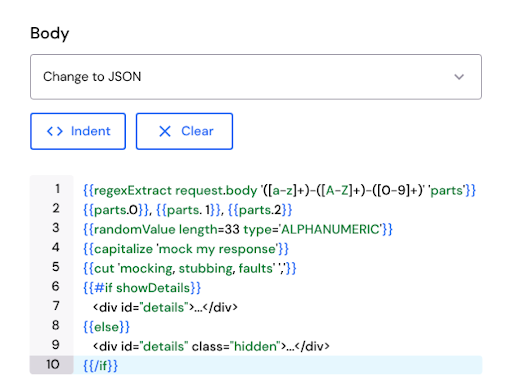512x384 pixels.
Task: Open the Change to JSON dropdown
Action: tap(256, 77)
